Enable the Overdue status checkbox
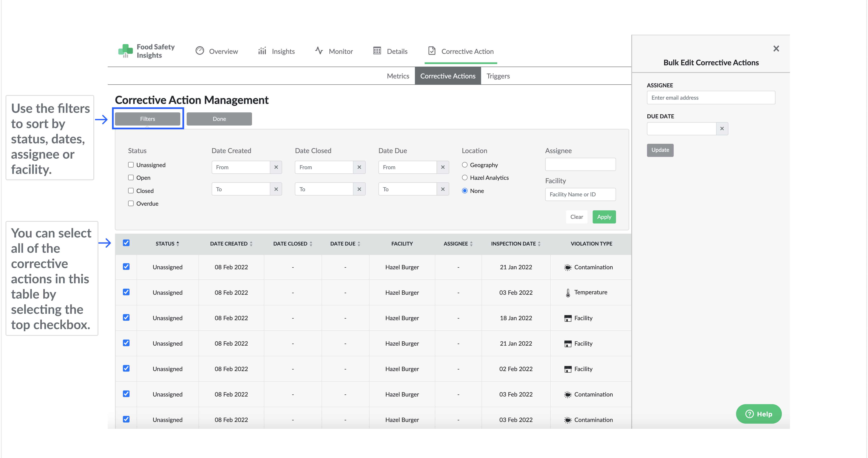Image resolution: width=868 pixels, height=458 pixels. point(131,203)
